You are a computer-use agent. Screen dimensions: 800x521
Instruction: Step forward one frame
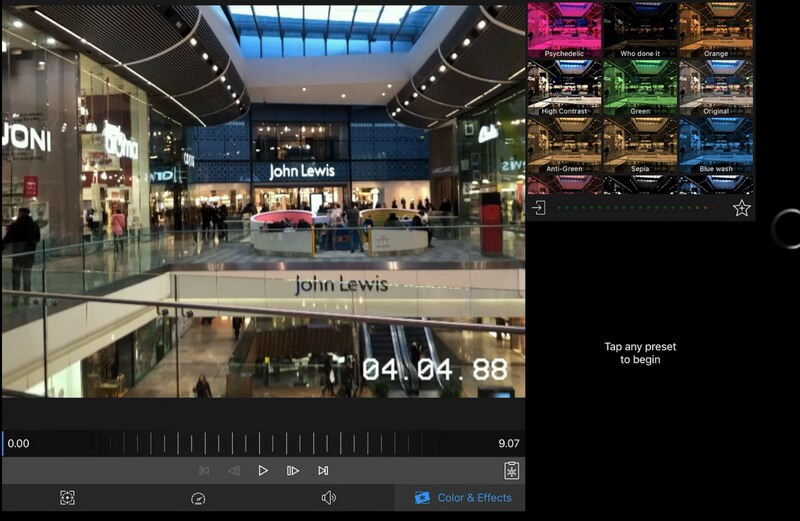pos(292,470)
